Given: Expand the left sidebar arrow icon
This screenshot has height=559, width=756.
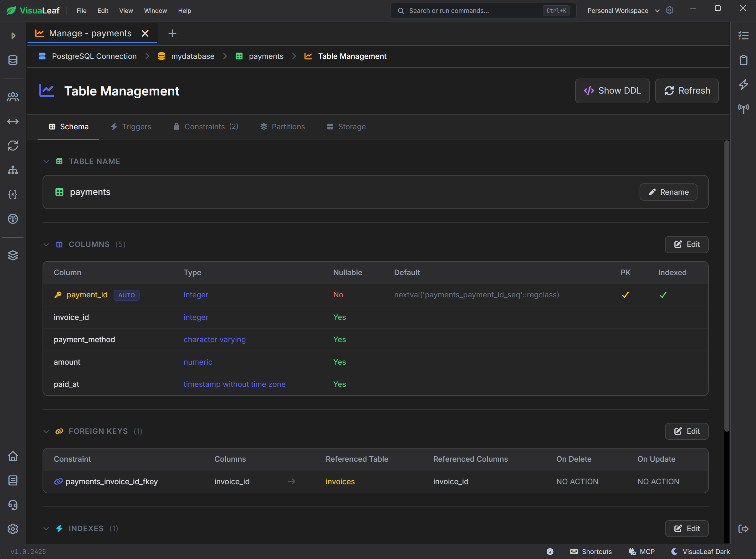Looking at the screenshot, I should [x=13, y=36].
